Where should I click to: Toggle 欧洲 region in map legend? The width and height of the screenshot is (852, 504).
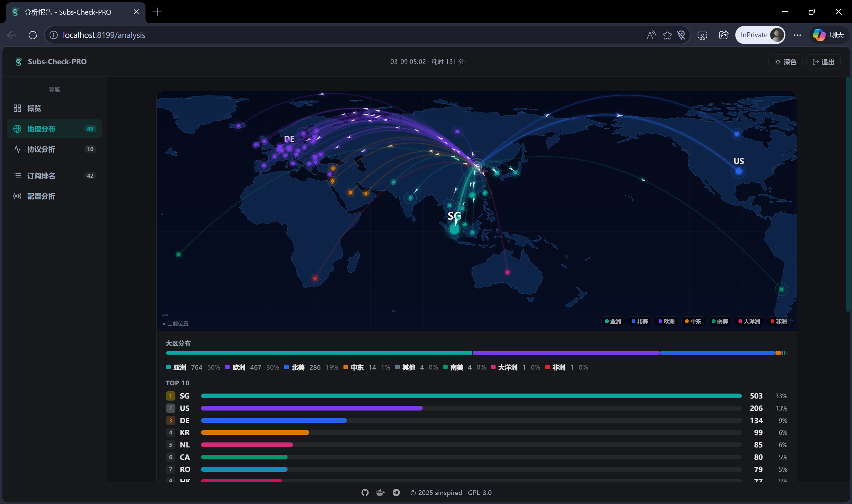(x=667, y=321)
